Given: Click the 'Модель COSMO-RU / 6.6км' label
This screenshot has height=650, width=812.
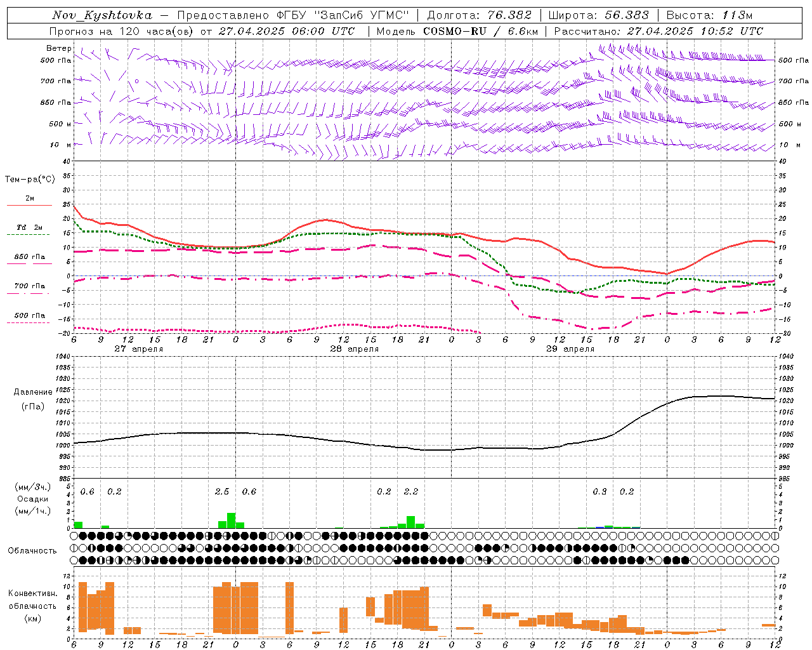Looking at the screenshot, I should [457, 31].
